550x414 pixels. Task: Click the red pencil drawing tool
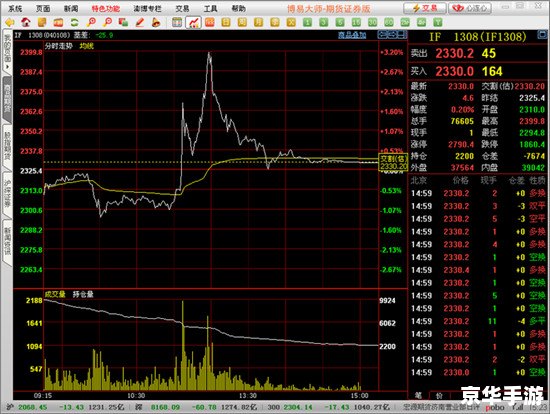tap(140, 22)
